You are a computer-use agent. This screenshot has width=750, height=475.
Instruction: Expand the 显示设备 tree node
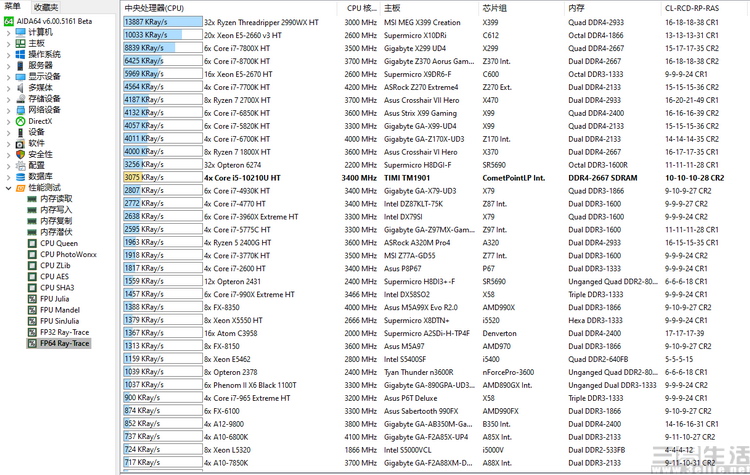[8, 77]
